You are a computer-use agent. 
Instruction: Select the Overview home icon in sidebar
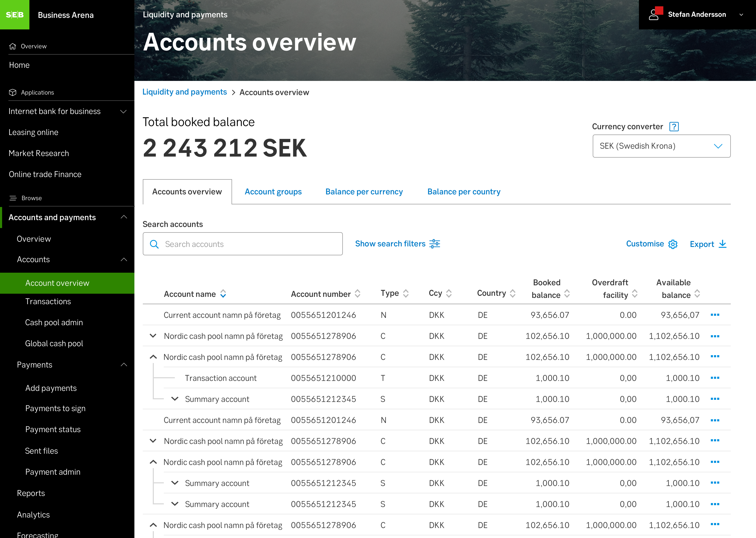click(13, 46)
